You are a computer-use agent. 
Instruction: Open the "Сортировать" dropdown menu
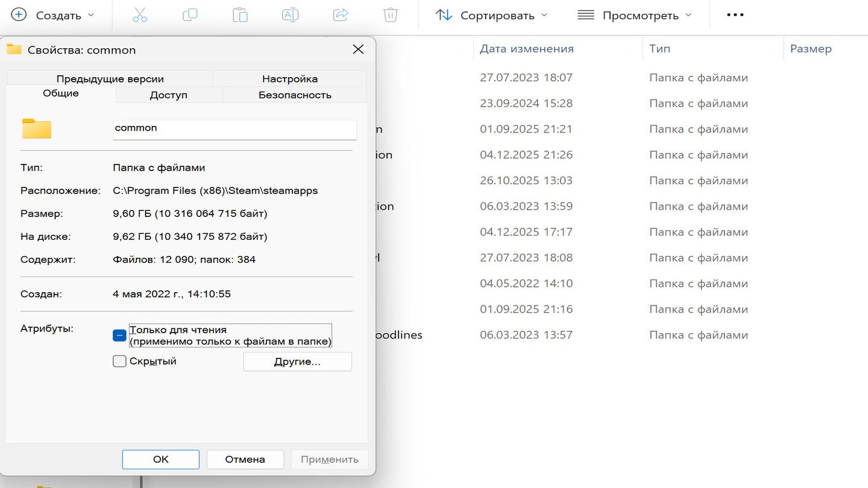(x=491, y=15)
